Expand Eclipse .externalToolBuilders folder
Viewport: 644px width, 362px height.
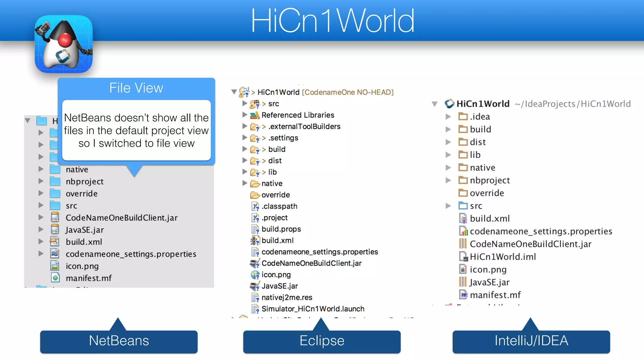click(x=245, y=126)
